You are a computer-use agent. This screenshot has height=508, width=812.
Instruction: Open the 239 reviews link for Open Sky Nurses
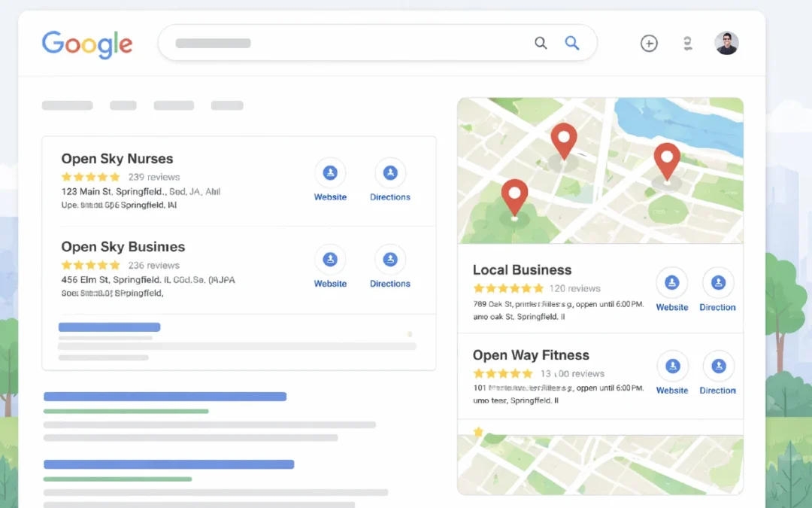(155, 177)
